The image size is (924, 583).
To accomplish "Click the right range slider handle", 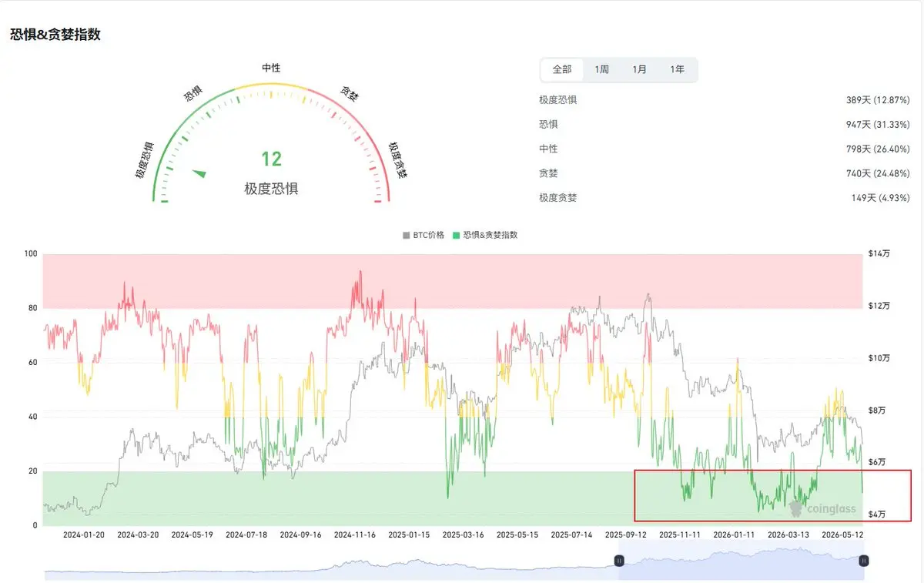I will 864,561.
